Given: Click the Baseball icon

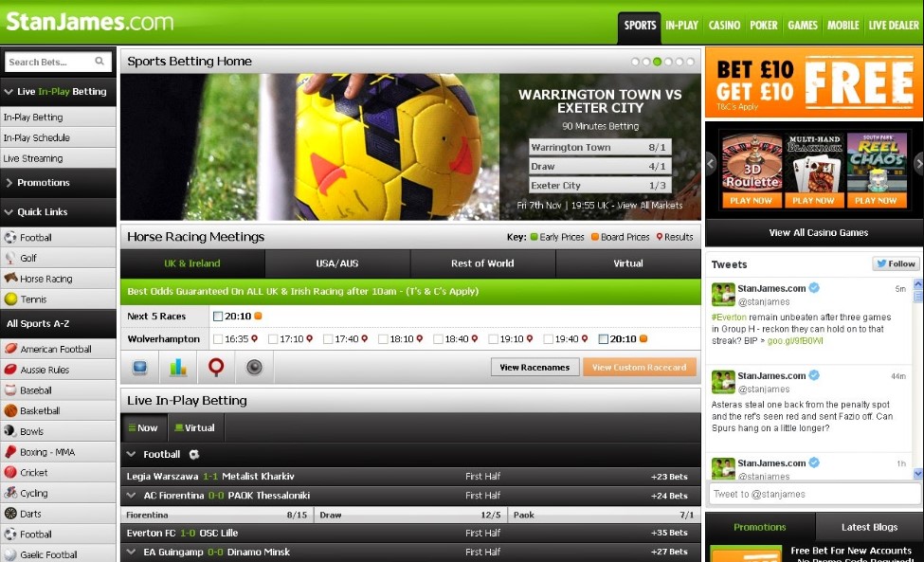Looking at the screenshot, I should click(10, 390).
